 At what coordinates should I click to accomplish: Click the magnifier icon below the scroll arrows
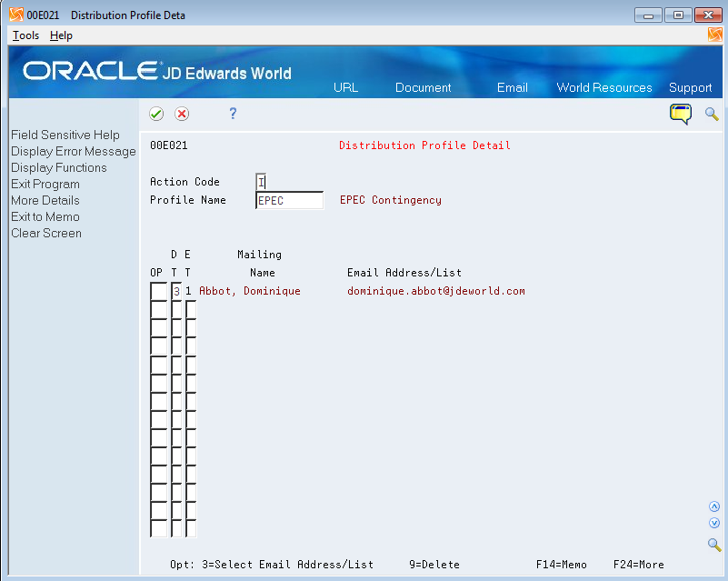click(714, 545)
